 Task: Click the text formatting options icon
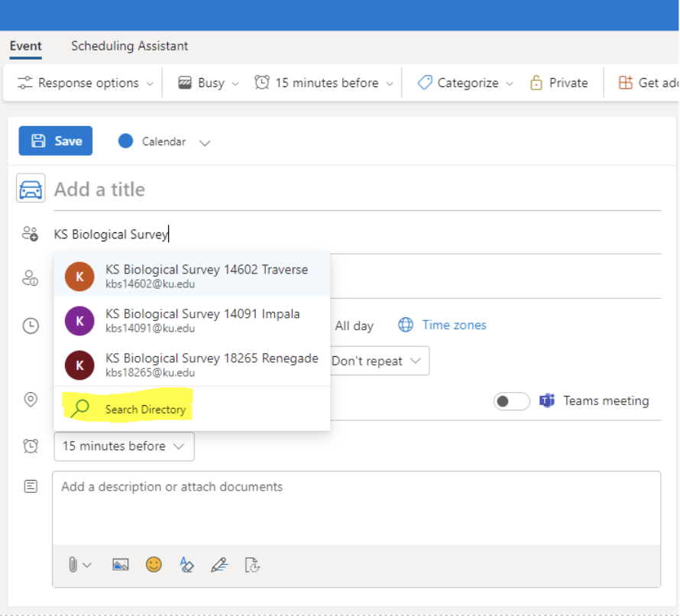click(x=186, y=565)
